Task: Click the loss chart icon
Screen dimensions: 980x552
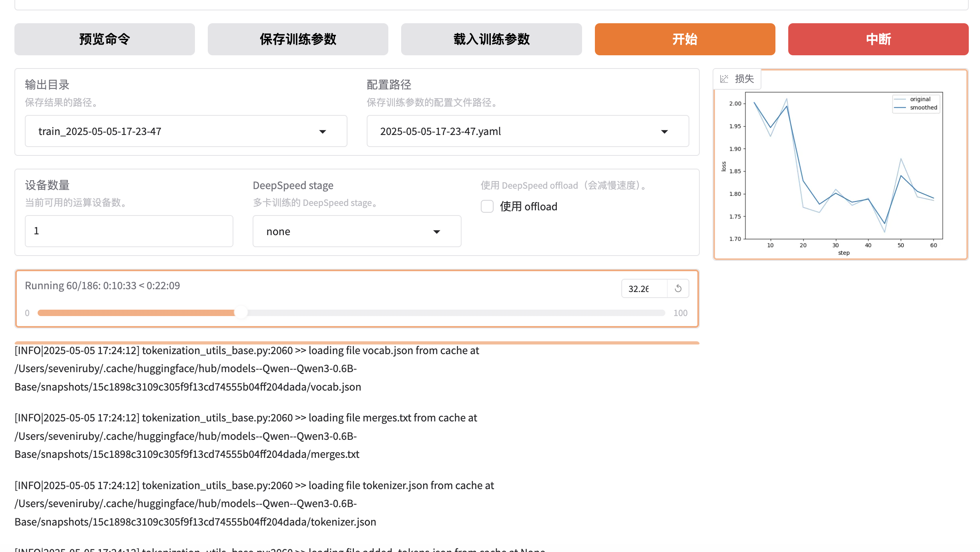Action: click(724, 79)
